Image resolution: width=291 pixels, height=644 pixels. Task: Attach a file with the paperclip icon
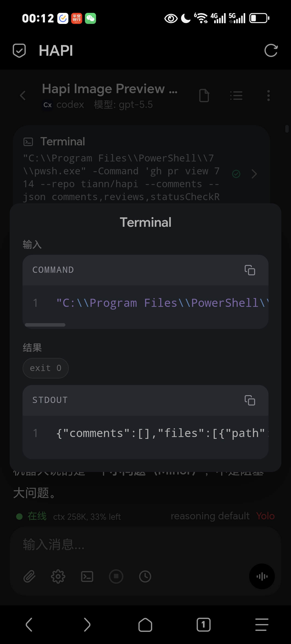[29, 577]
